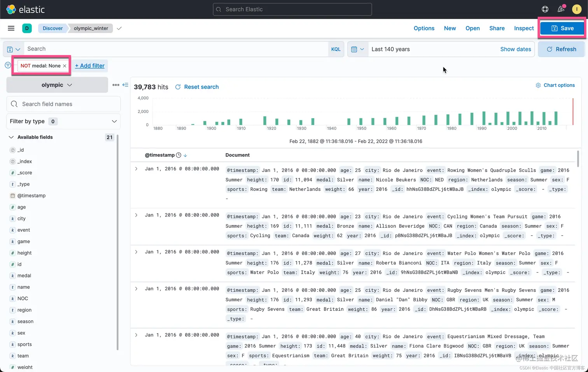Open the help lifebuoy icon
The height and width of the screenshot is (372, 588).
(545, 9)
